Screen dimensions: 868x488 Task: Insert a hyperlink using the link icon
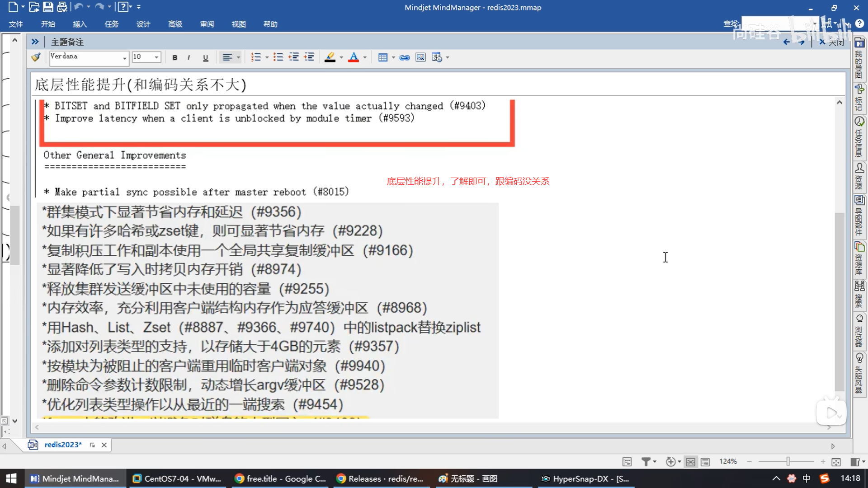(405, 57)
